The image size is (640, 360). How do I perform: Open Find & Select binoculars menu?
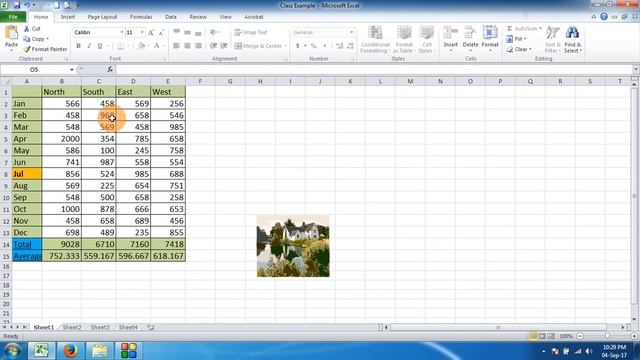coord(573,39)
